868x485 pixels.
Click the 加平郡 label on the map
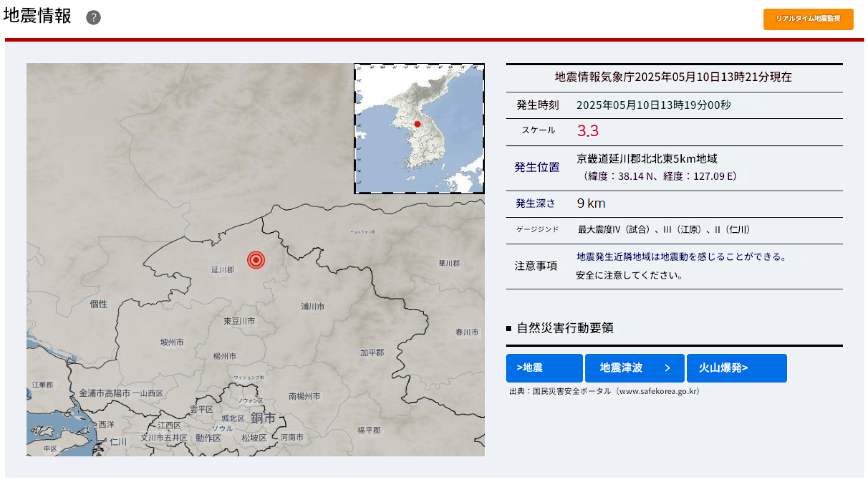tap(372, 353)
